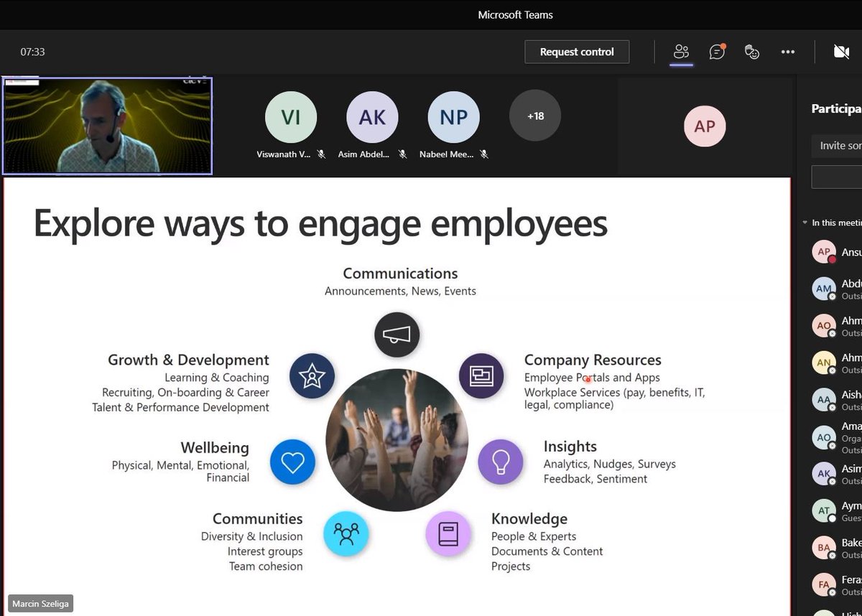Viewport: 862px width, 616px height.
Task: Show the +18 additional participants
Action: [535, 116]
